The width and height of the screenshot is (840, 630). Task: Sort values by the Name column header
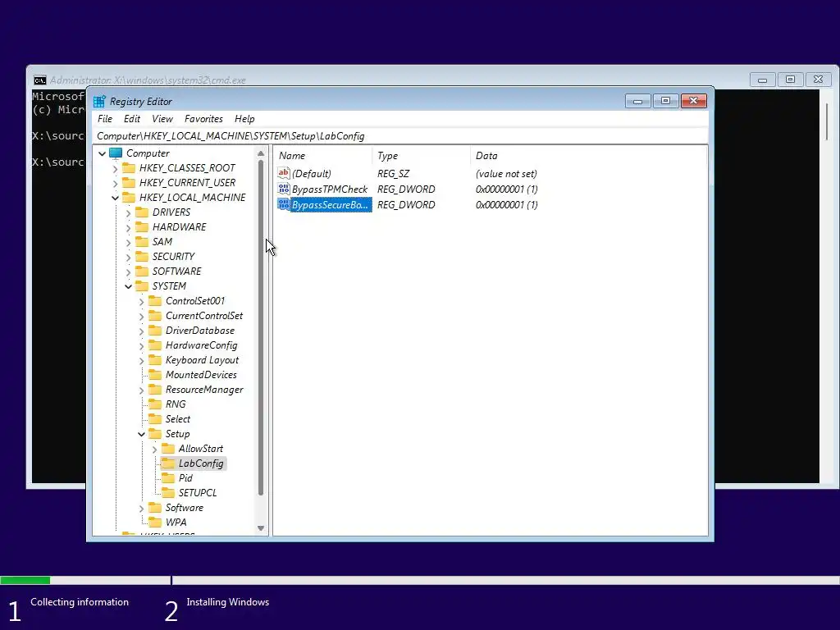click(x=322, y=156)
